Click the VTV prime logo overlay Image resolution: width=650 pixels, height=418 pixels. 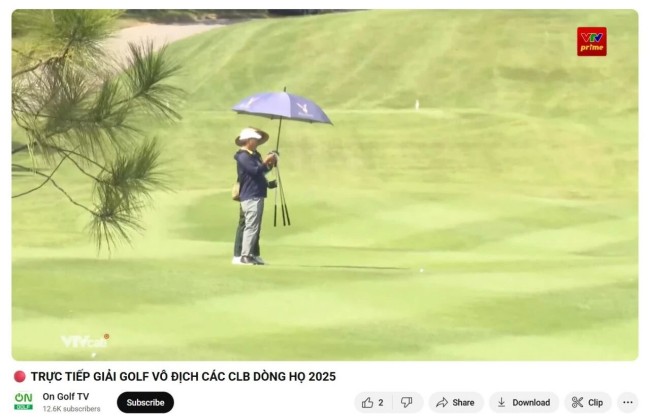click(x=592, y=41)
